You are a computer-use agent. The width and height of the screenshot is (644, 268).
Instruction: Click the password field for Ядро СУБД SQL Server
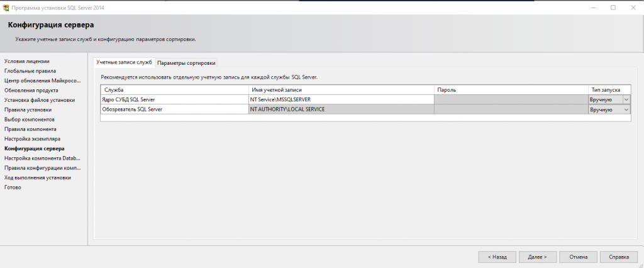pyautogui.click(x=511, y=99)
